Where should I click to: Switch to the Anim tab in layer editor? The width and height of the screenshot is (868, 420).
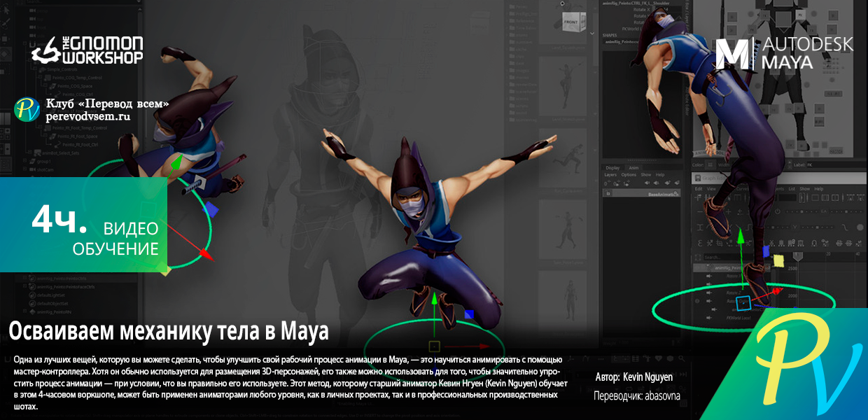633,168
